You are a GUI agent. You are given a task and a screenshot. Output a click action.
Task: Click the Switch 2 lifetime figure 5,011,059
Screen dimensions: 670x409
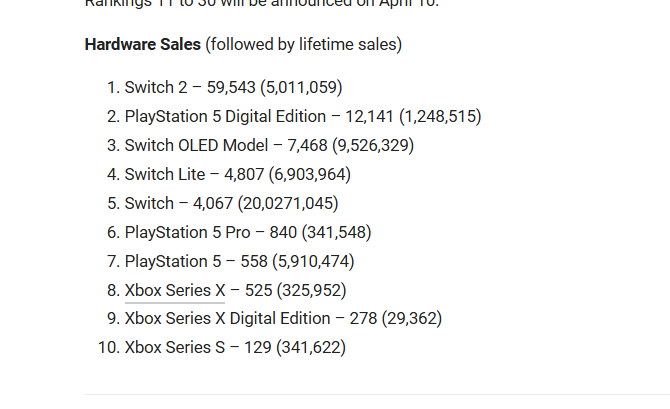(301, 88)
